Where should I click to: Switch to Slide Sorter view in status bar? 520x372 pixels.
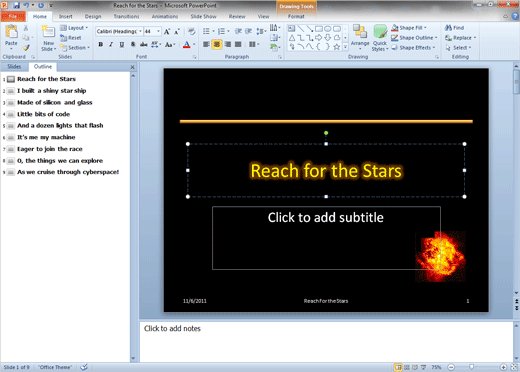pyautogui.click(x=407, y=367)
